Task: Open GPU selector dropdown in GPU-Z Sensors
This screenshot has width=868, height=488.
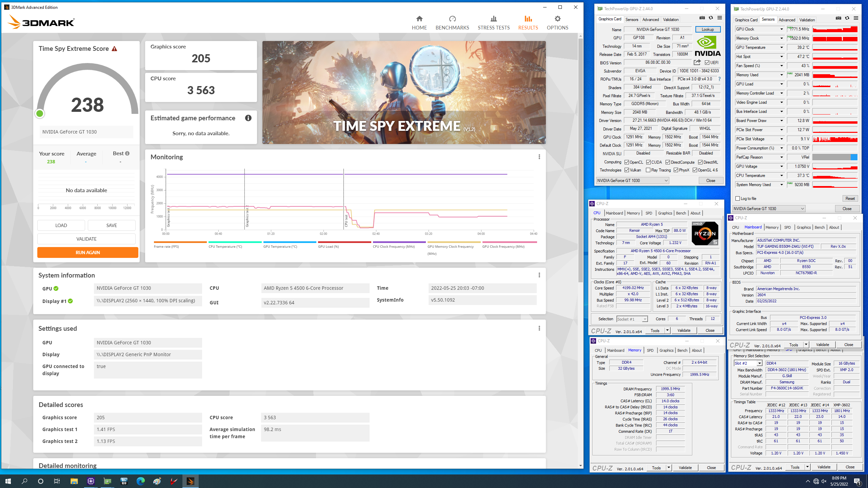Action: 769,209
